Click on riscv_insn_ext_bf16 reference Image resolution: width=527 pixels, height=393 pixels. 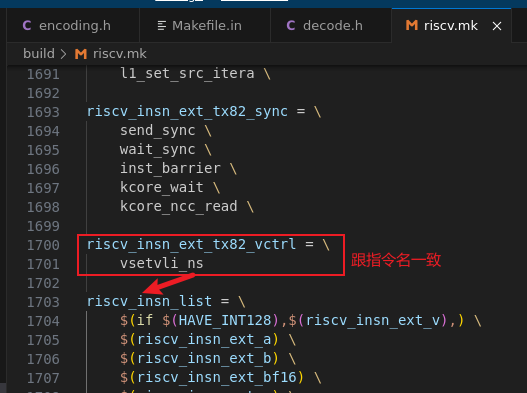(x=217, y=378)
